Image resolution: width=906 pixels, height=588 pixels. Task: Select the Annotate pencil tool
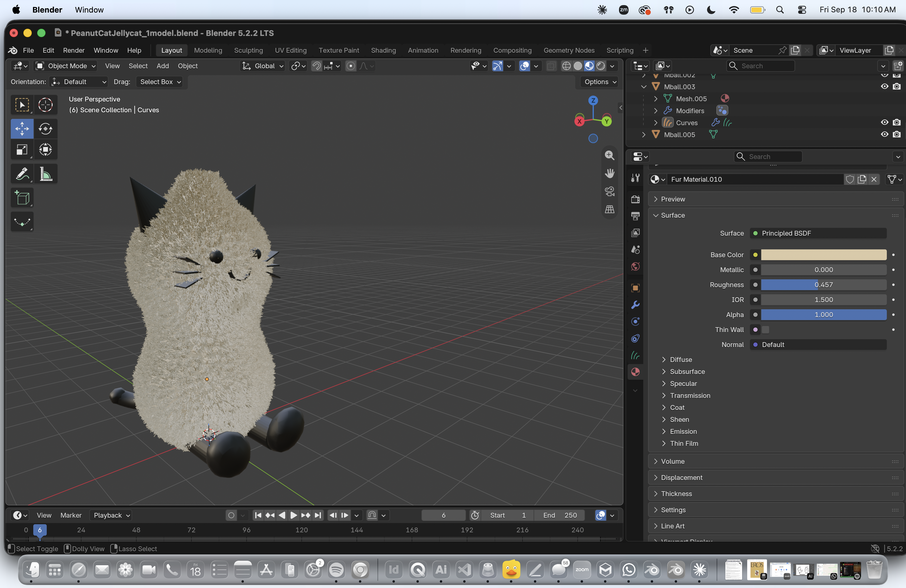(x=22, y=174)
